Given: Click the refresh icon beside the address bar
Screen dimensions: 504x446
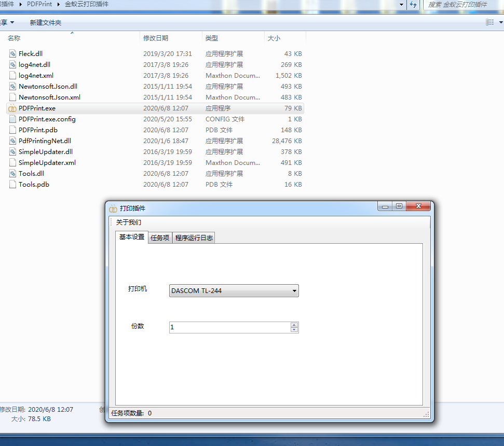Looking at the screenshot, I should (x=413, y=5).
